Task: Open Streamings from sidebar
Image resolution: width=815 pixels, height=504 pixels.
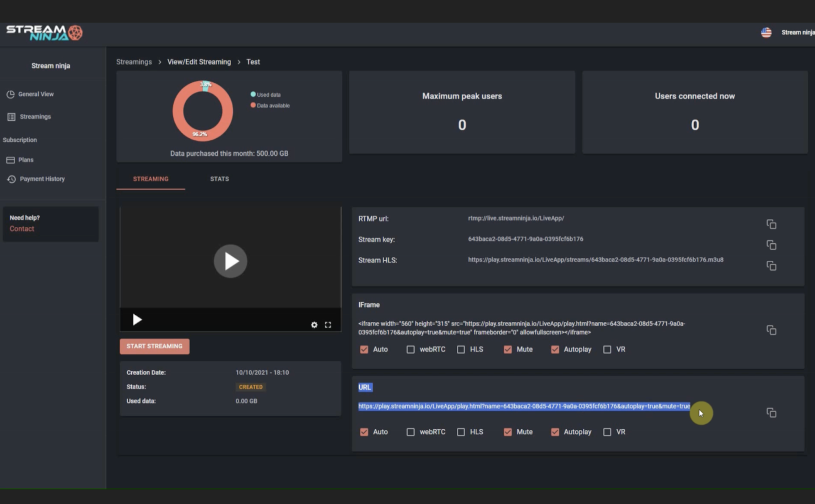Action: click(x=35, y=117)
